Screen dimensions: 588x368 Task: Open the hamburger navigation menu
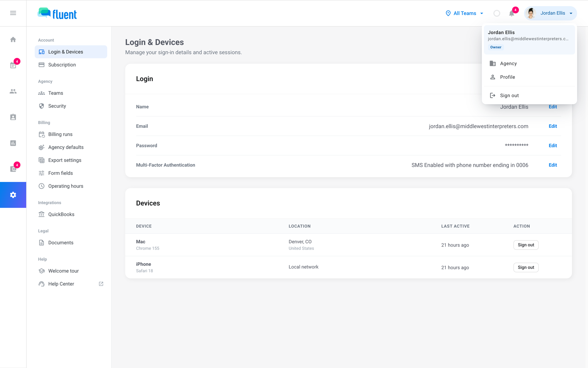[13, 13]
